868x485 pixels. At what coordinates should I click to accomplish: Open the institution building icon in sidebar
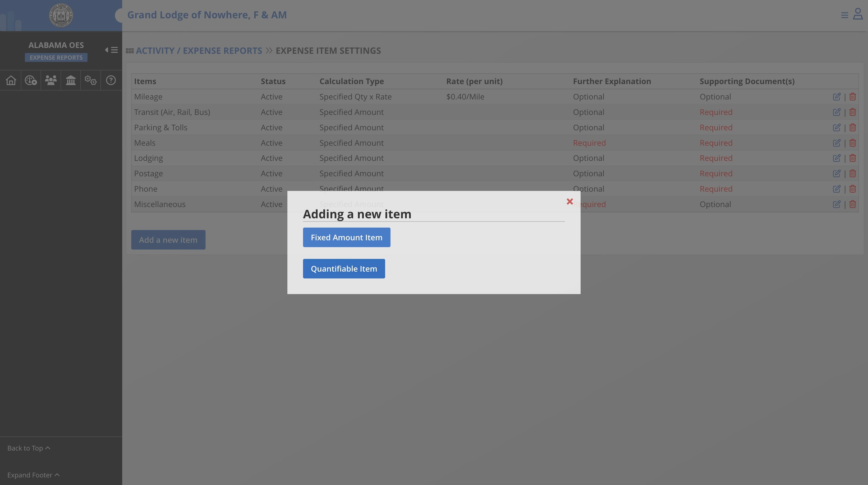[71, 80]
